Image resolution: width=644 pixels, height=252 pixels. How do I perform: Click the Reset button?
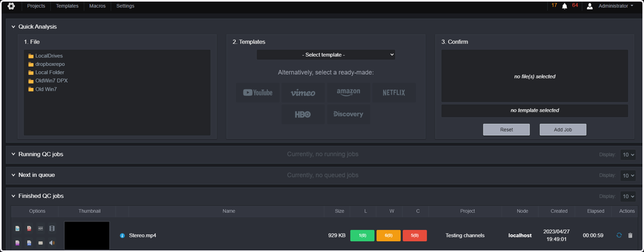(x=506, y=130)
